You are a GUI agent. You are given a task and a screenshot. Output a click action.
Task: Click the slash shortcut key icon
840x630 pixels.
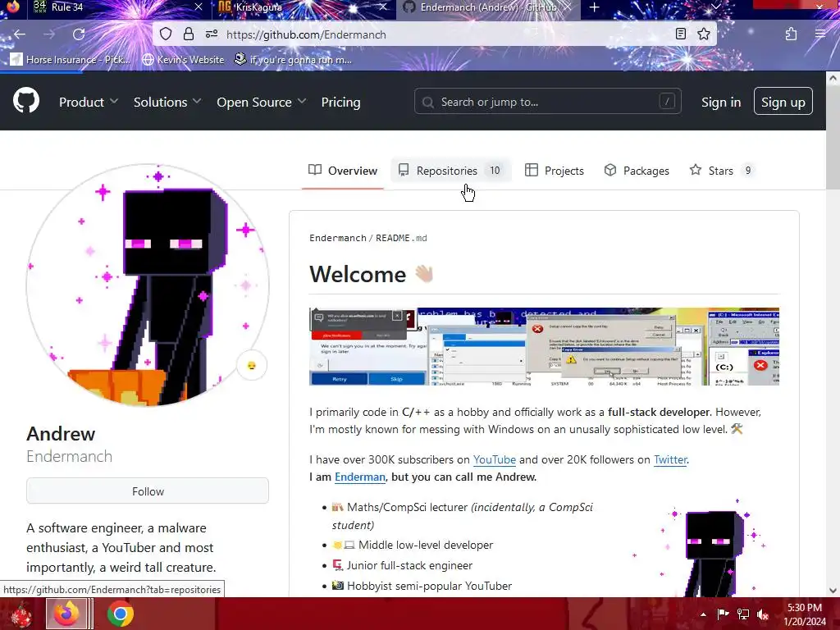(667, 101)
